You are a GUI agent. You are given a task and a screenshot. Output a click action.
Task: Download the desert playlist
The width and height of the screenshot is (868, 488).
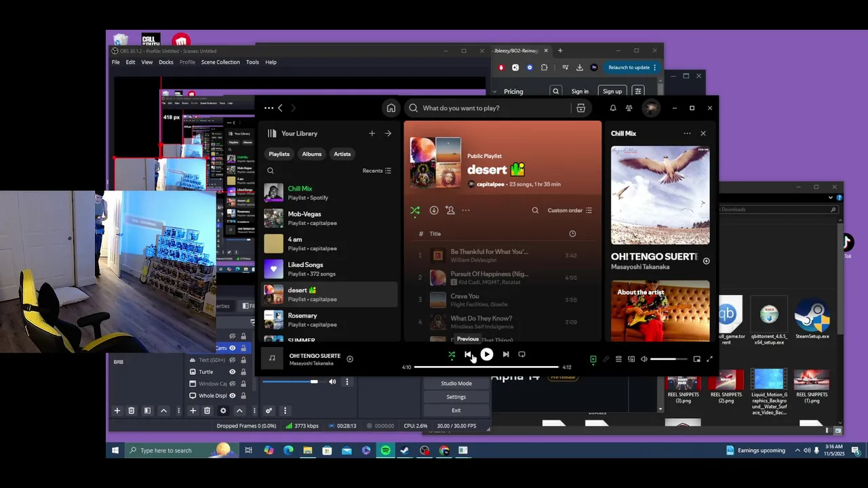tap(434, 210)
